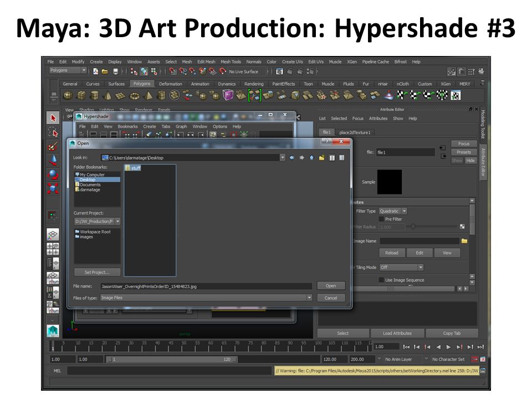Click the Load Attributes button
Screen dimensions: 532x399
tap(397, 333)
